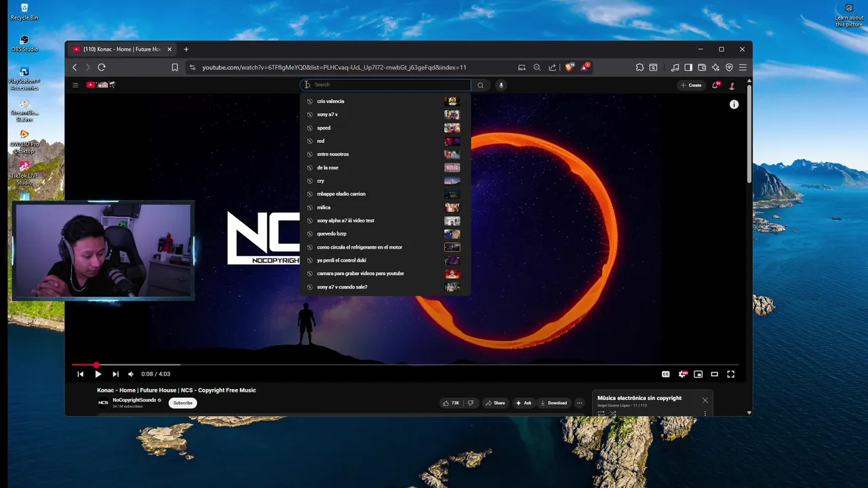Select 'sony a7 v' search suggestion
The image size is (868, 488).
385,115
